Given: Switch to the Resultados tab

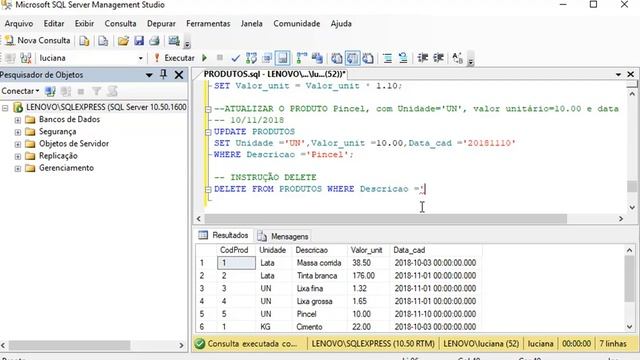Looking at the screenshot, I should pyautogui.click(x=223, y=236).
